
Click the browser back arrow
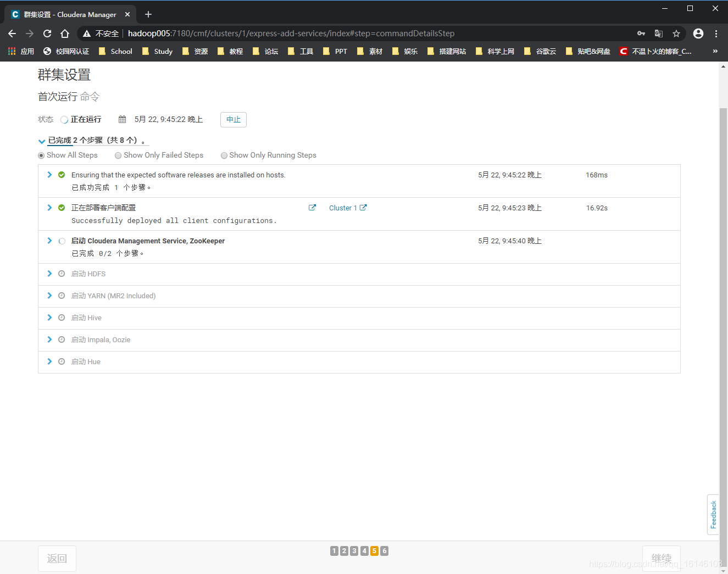(12, 34)
